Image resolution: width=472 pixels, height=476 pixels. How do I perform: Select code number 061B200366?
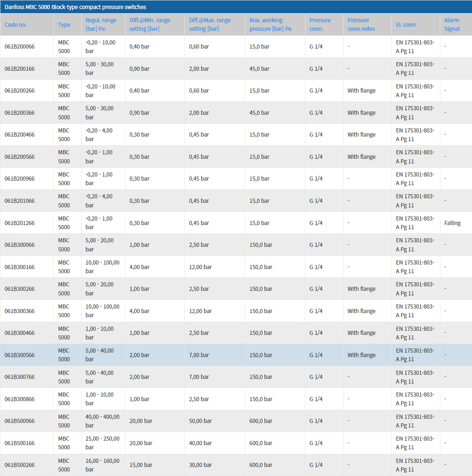pyautogui.click(x=19, y=113)
